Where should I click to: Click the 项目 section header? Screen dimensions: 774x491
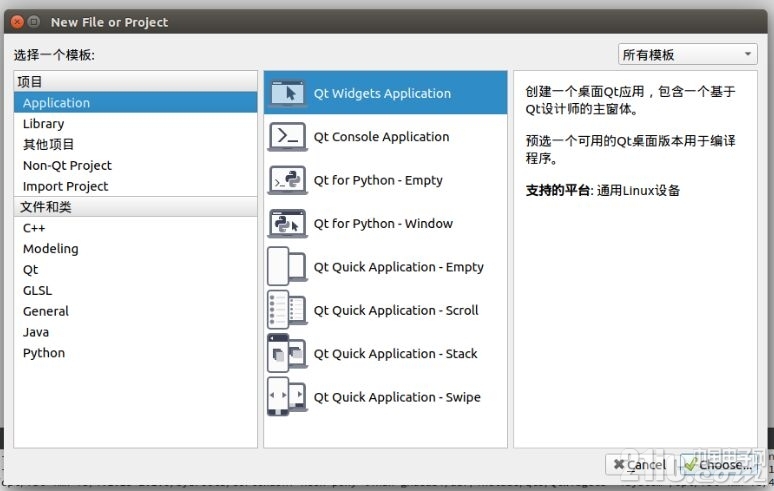click(x=136, y=81)
